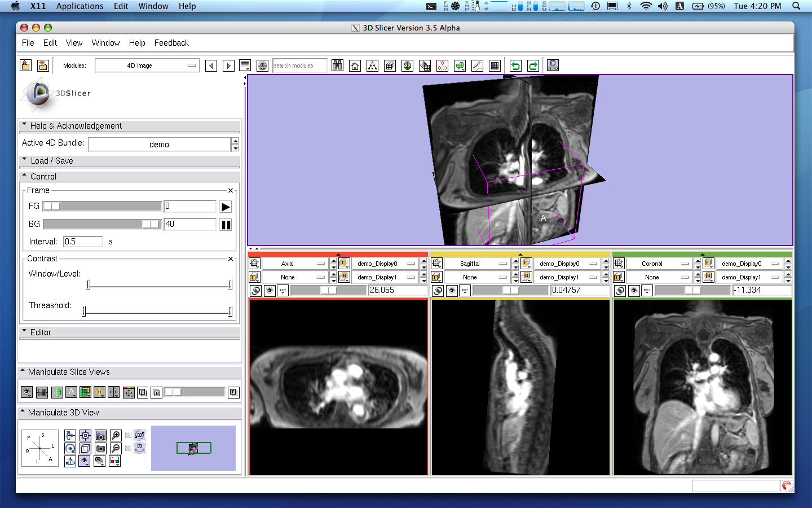Image resolution: width=812 pixels, height=508 pixels.
Task: Click the link slices icon in Axial viewer
Action: tap(255, 291)
